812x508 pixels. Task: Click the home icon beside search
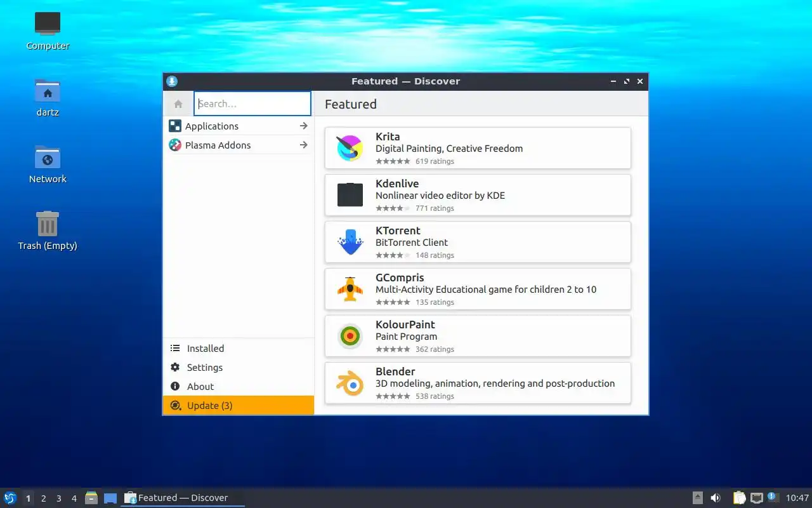coord(178,104)
